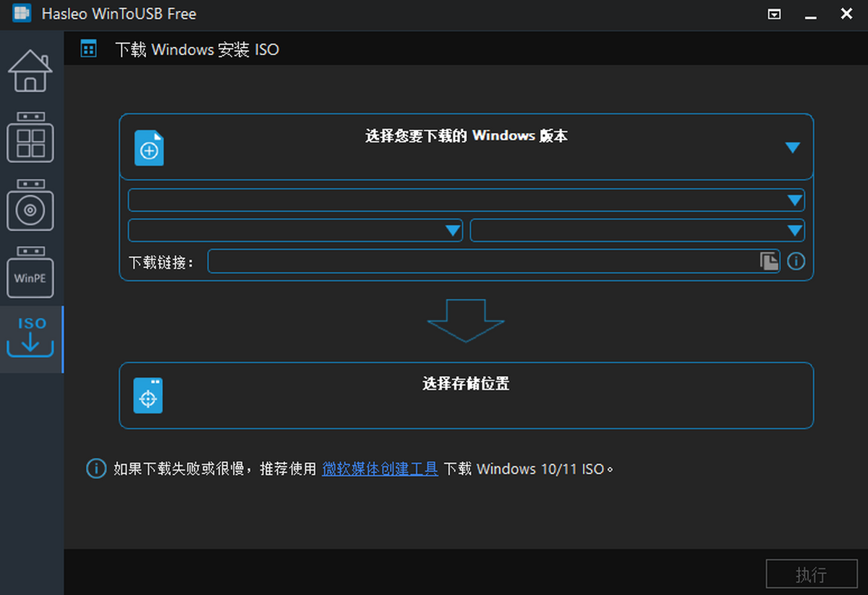Open the lower-right half-width dropdown
This screenshot has height=595, width=868.
point(637,231)
